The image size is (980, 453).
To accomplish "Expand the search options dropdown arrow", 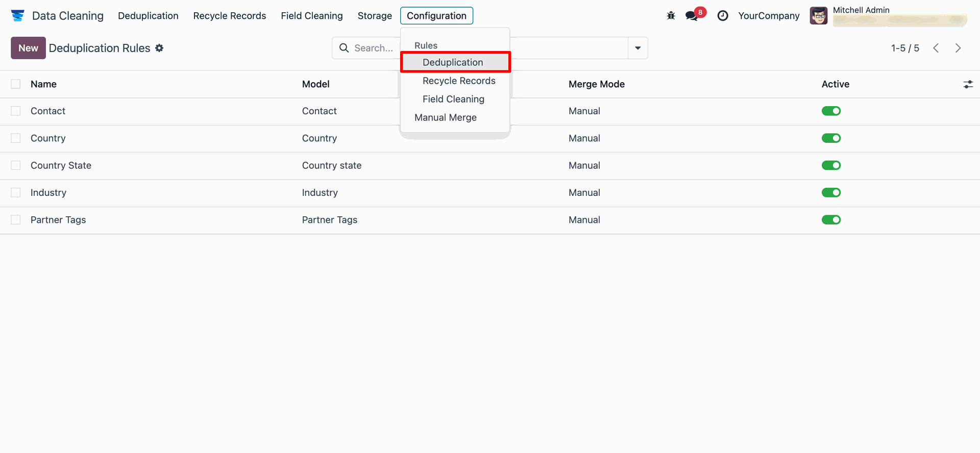I will coord(638,48).
